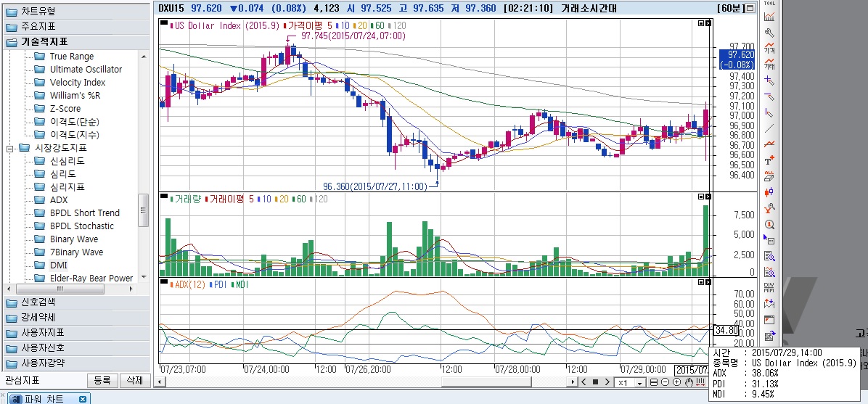868x404 pixels.
Task: Collapse the 시장강도지표 tree folder
Action: pyautogui.click(x=10, y=148)
